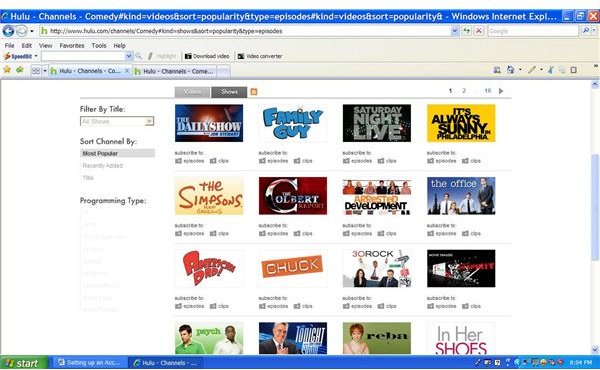Image resolution: width=600 pixels, height=370 pixels.
Task: Click the Family Guy show thumbnail
Action: (293, 123)
